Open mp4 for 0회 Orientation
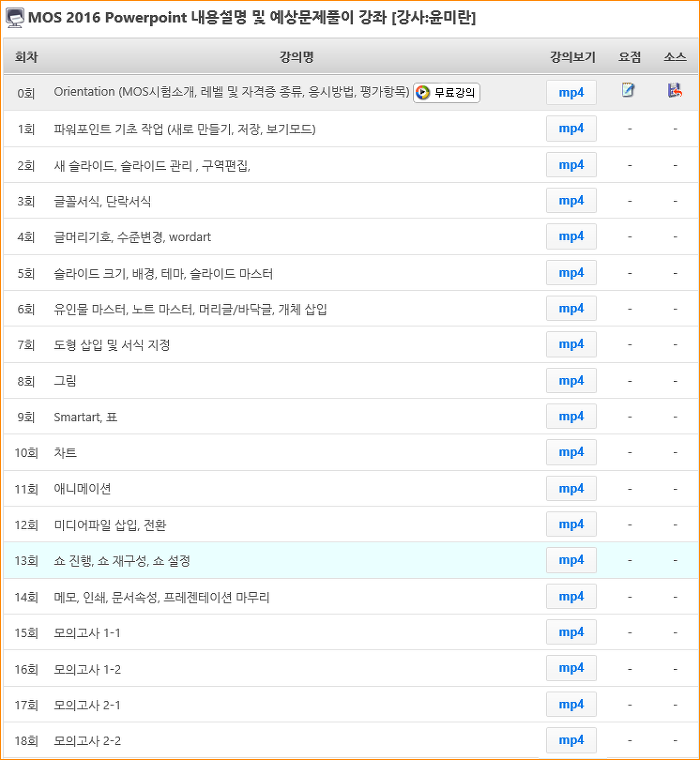The image size is (700, 760). 571,93
